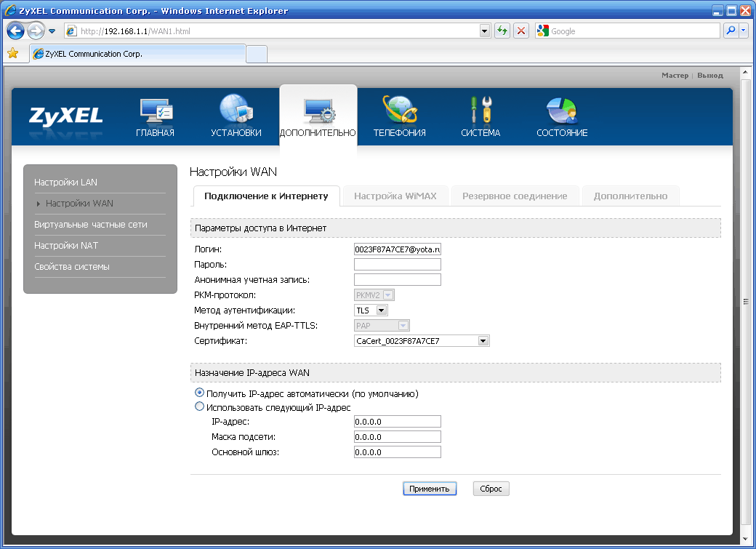Open 'Виртуальные частные сети' in sidebar

pos(91,225)
